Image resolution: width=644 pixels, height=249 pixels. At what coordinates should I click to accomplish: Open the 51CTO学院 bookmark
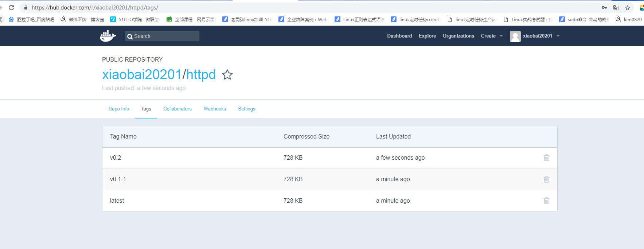(x=135, y=19)
